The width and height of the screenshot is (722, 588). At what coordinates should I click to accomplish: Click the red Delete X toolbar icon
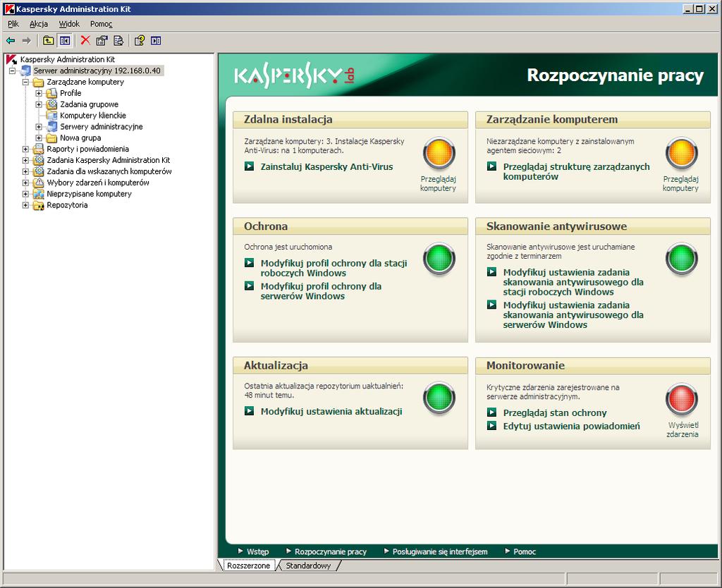pyautogui.click(x=85, y=40)
